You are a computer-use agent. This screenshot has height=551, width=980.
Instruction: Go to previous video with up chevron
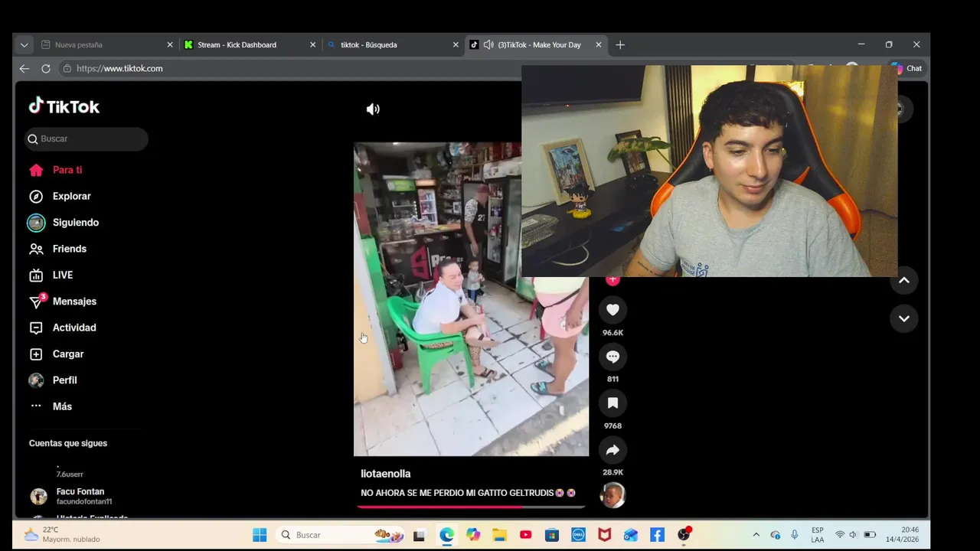point(904,280)
